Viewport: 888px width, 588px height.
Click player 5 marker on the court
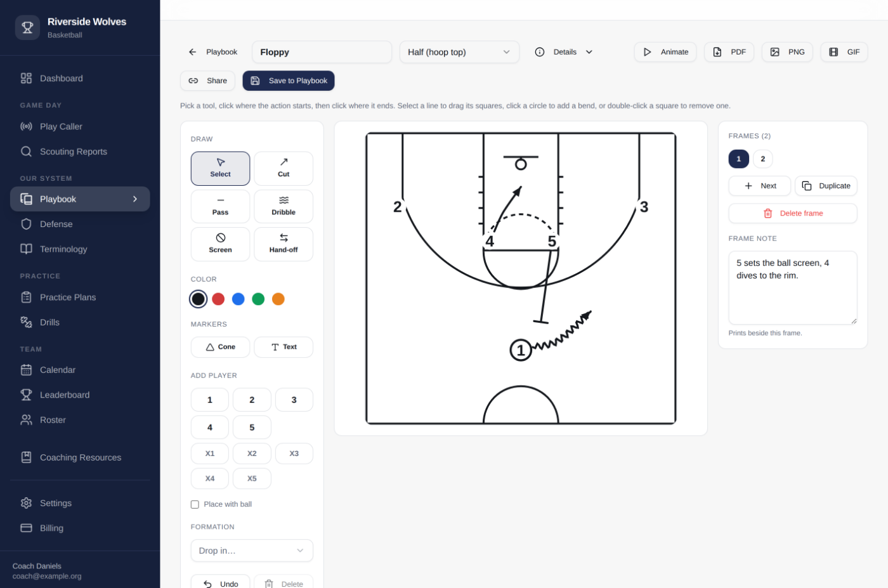(x=552, y=242)
